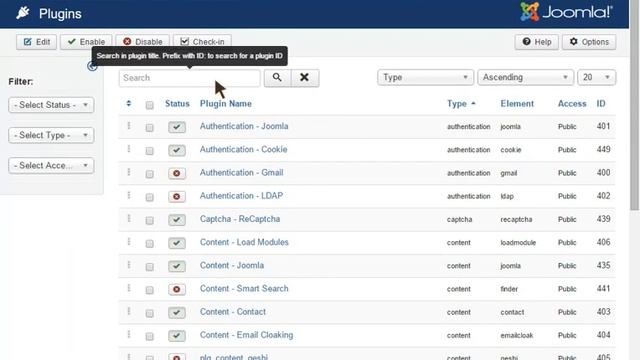This screenshot has width=640, height=360.
Task: Sort by Status column header
Action: coord(177,104)
